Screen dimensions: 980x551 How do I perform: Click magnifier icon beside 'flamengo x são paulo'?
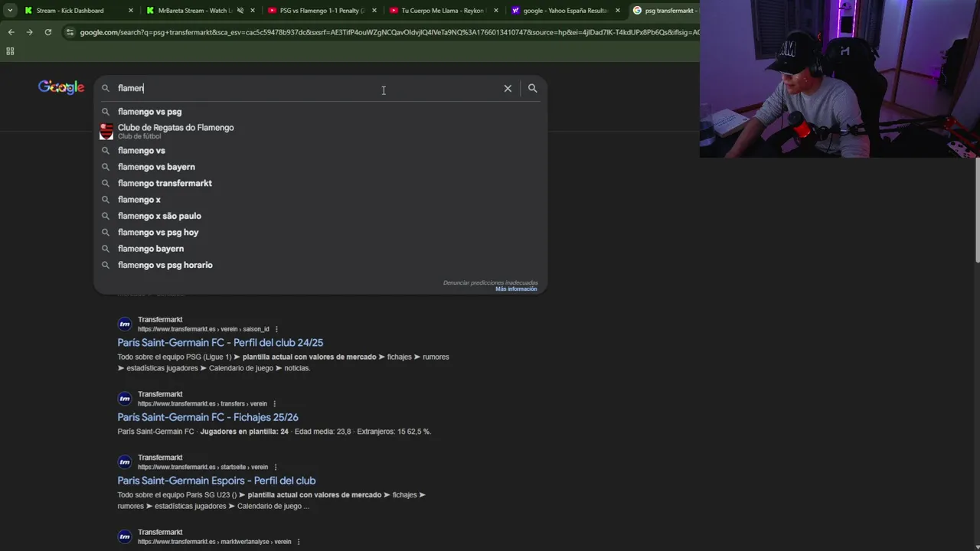[106, 216]
